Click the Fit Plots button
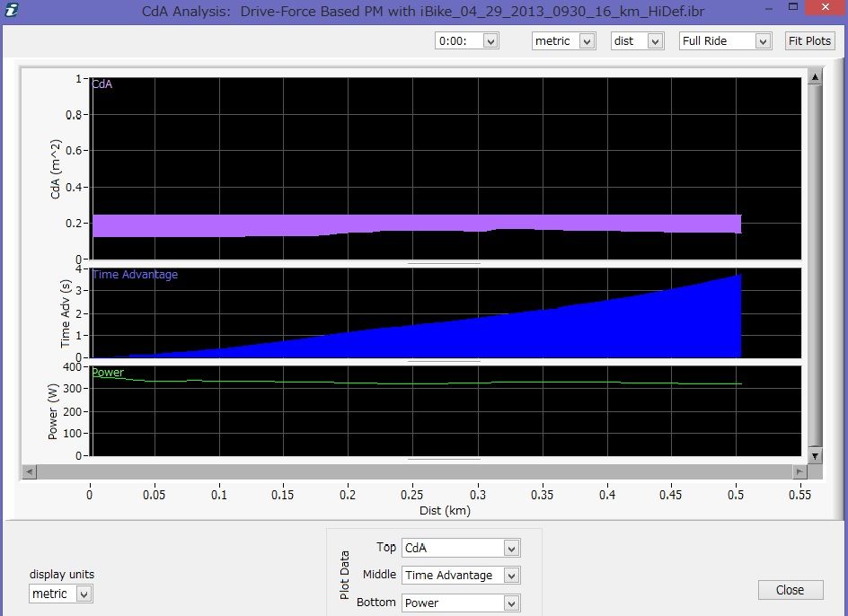 tap(809, 41)
